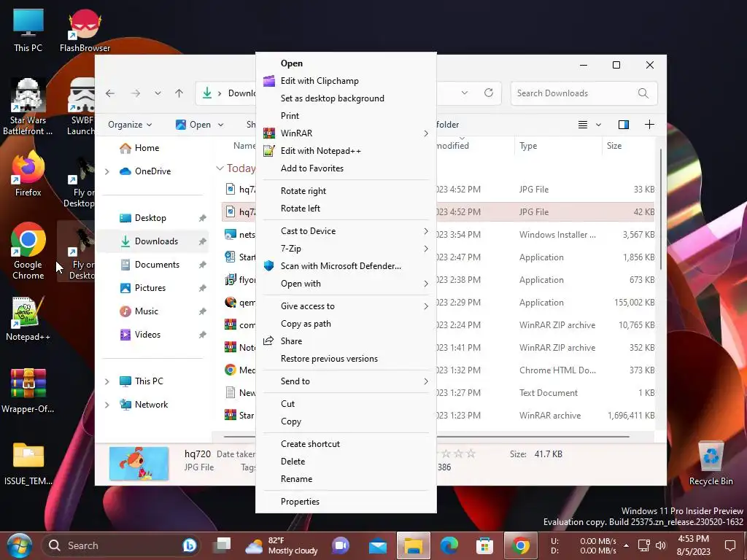Go to Home in navigation pane
This screenshot has width=747, height=560.
click(x=147, y=148)
